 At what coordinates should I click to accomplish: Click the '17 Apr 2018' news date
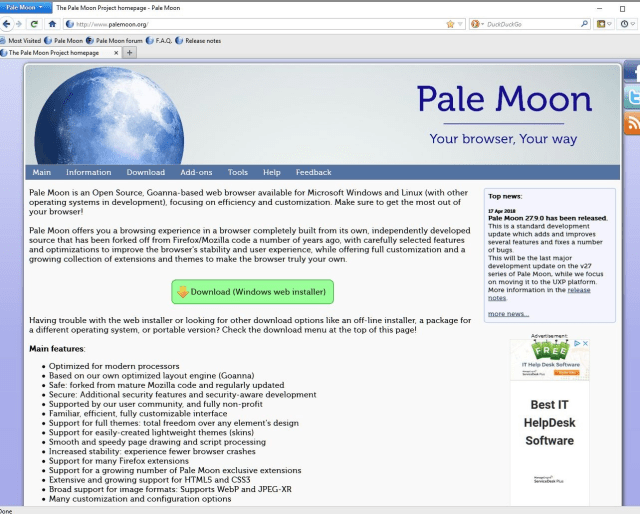[502, 211]
